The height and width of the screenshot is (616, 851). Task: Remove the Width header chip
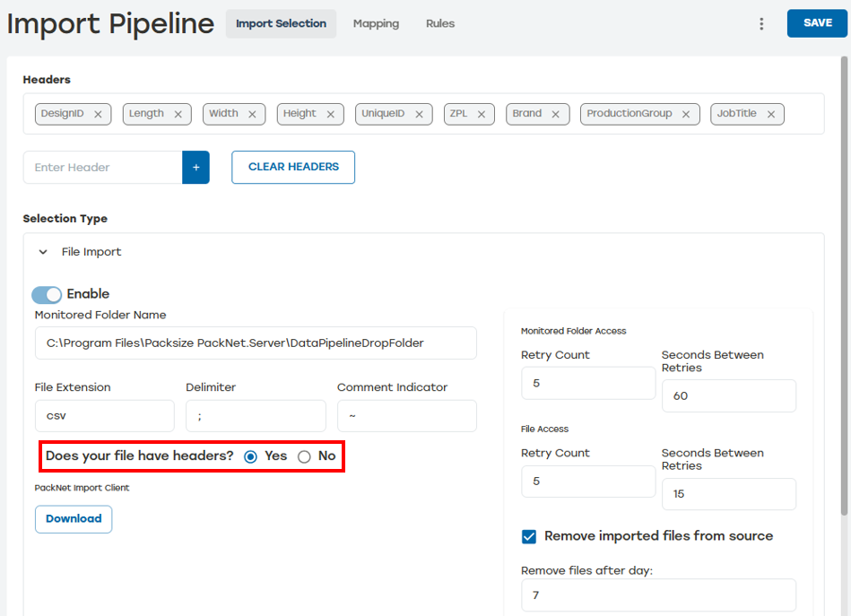pos(252,115)
